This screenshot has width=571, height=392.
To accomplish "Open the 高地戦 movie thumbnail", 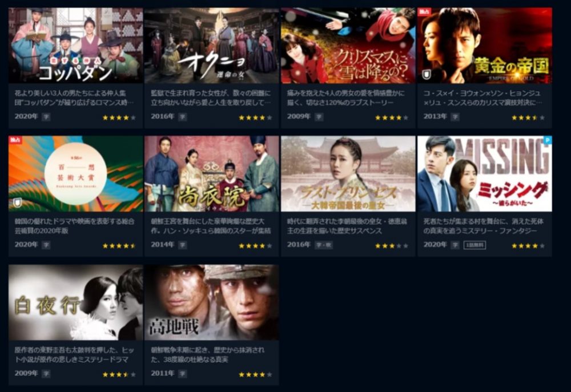I will point(212,302).
